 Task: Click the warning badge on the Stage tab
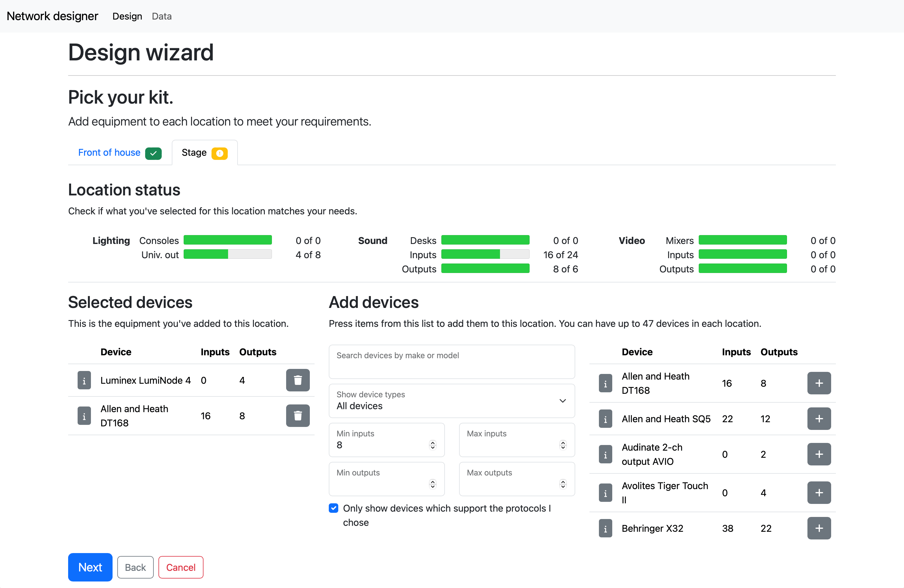[x=219, y=153]
